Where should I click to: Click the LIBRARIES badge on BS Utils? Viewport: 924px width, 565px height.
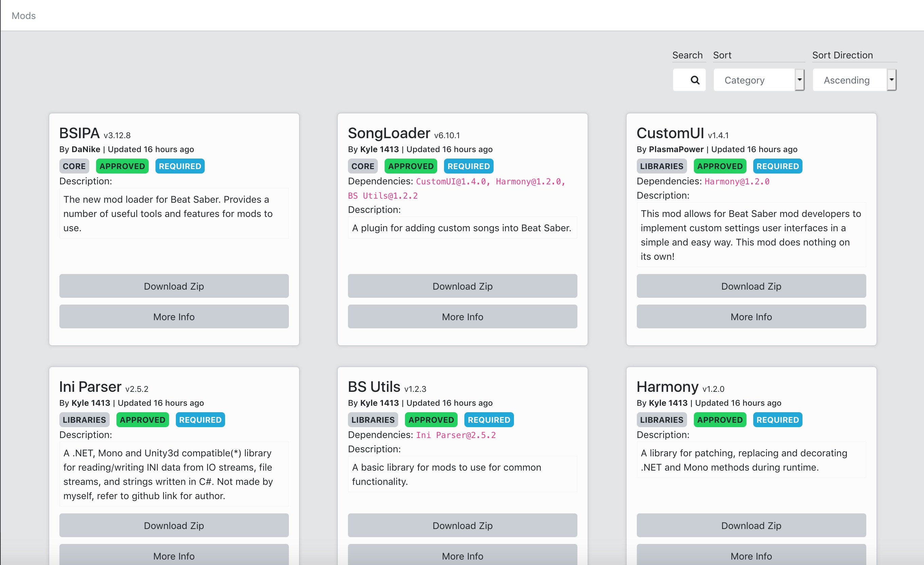tap(373, 420)
